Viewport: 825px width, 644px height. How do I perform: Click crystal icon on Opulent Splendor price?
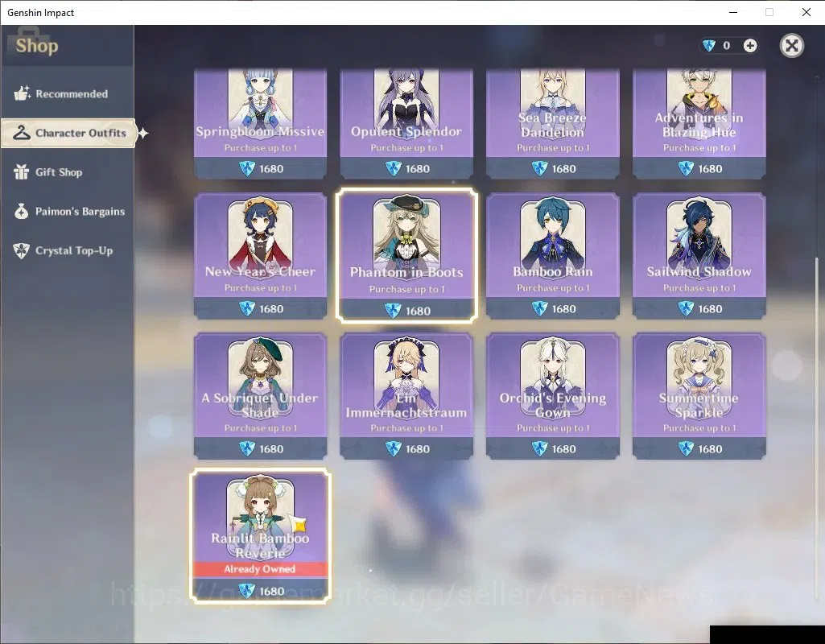point(393,168)
